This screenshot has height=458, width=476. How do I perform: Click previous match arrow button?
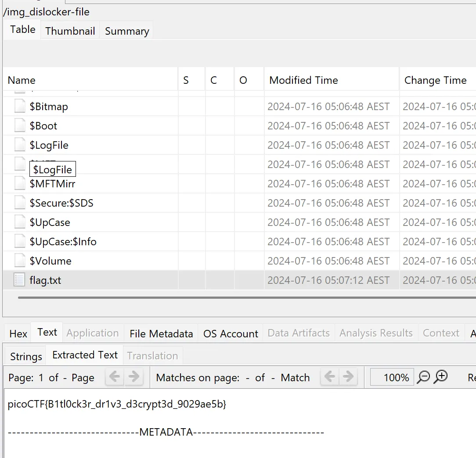tap(329, 377)
